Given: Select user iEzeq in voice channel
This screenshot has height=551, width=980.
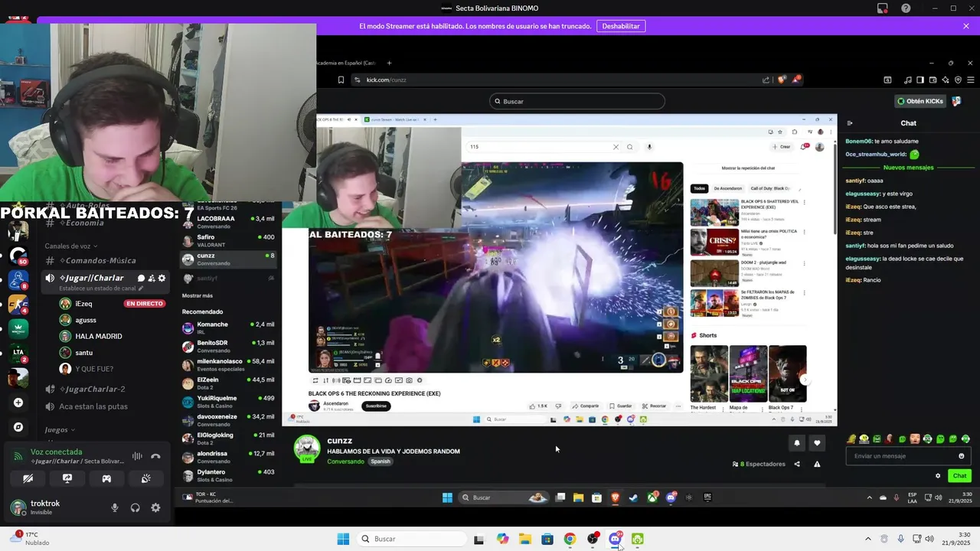Looking at the screenshot, I should [x=84, y=304].
